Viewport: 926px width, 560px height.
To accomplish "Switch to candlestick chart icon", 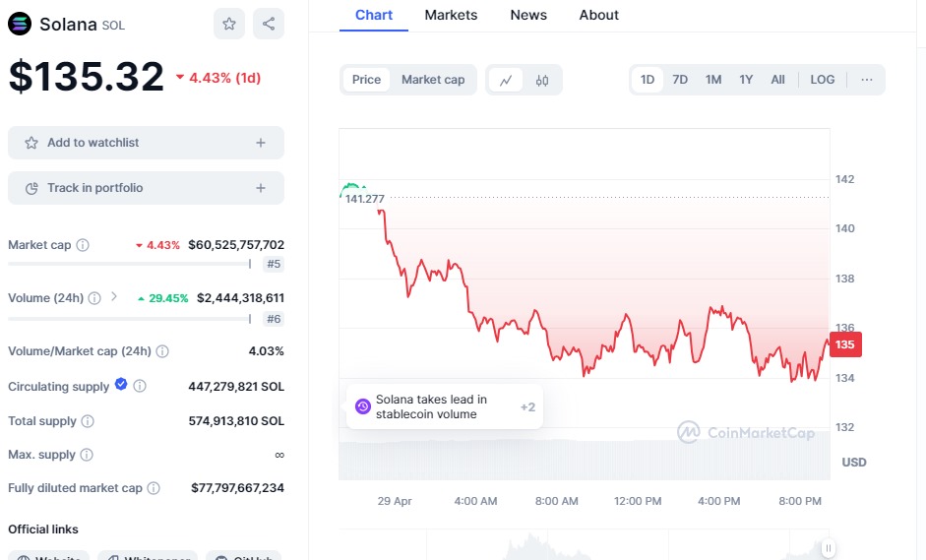I will (542, 80).
